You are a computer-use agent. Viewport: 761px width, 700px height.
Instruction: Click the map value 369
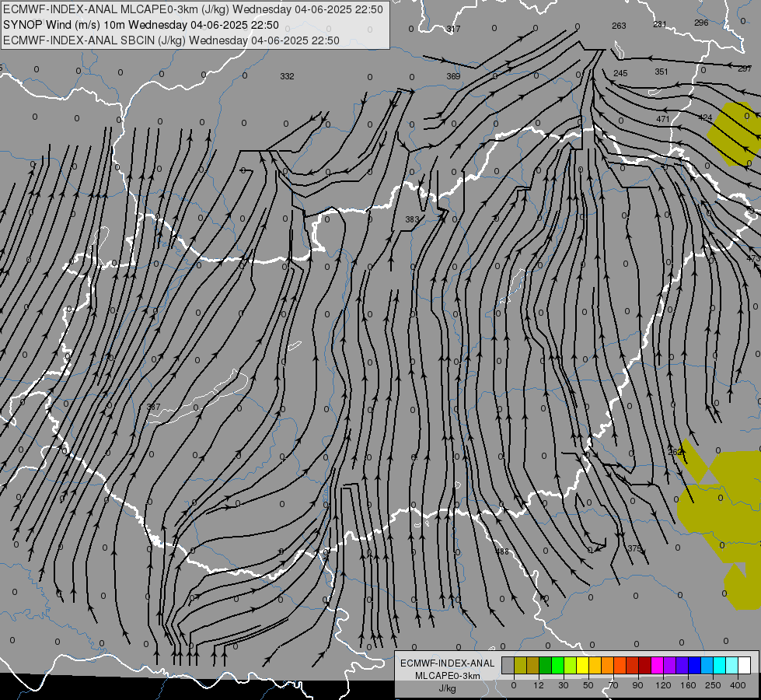(x=453, y=76)
